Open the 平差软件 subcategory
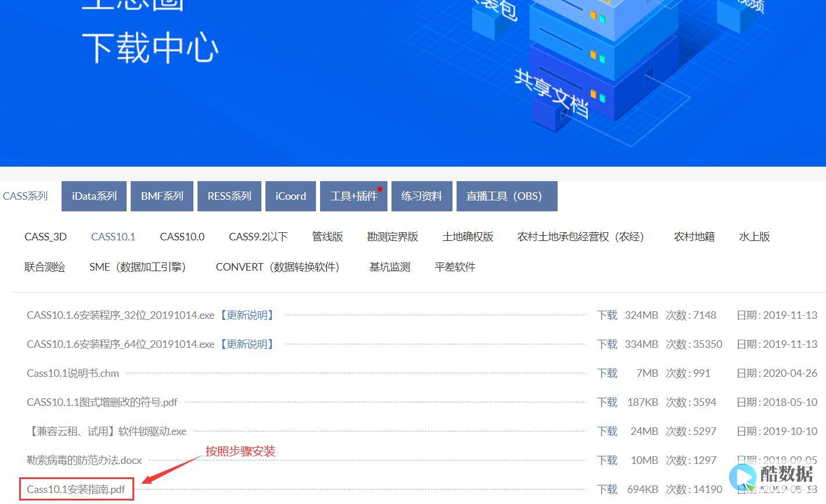 [455, 267]
